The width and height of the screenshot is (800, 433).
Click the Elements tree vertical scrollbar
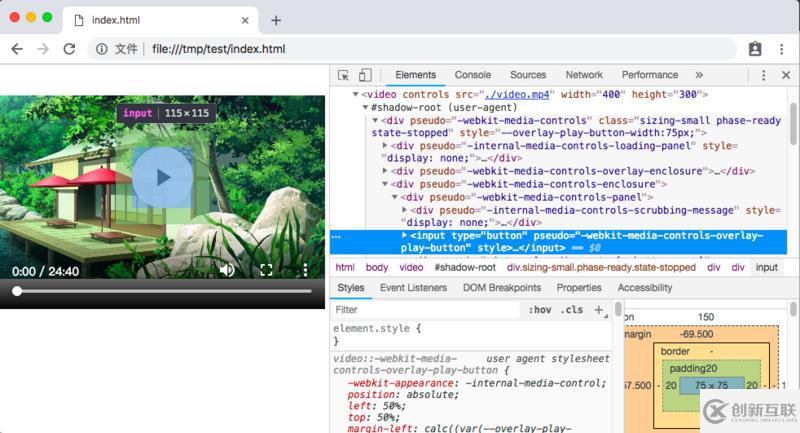[793, 122]
